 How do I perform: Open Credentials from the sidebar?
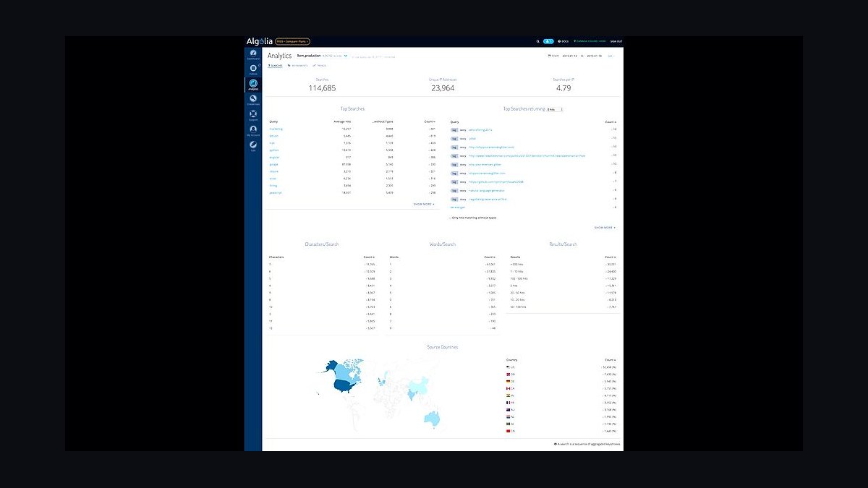[x=253, y=99]
